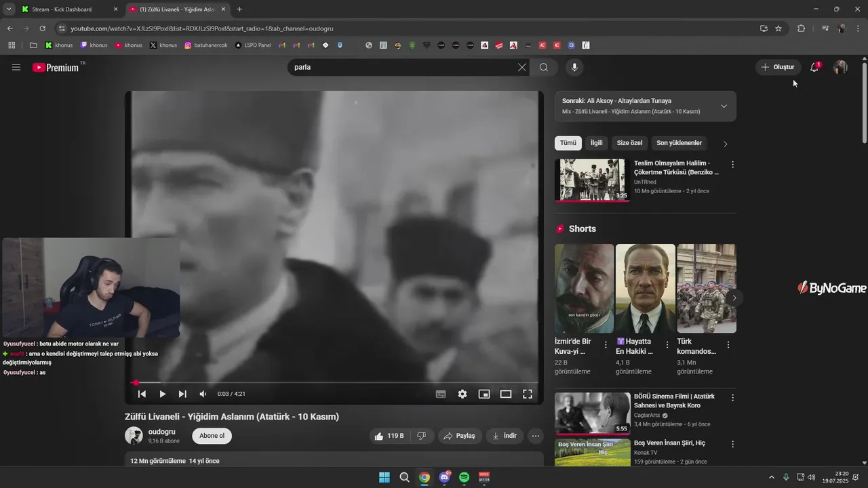Open options for İzmir'de Bir short
This screenshot has height=488, width=868.
click(x=606, y=345)
